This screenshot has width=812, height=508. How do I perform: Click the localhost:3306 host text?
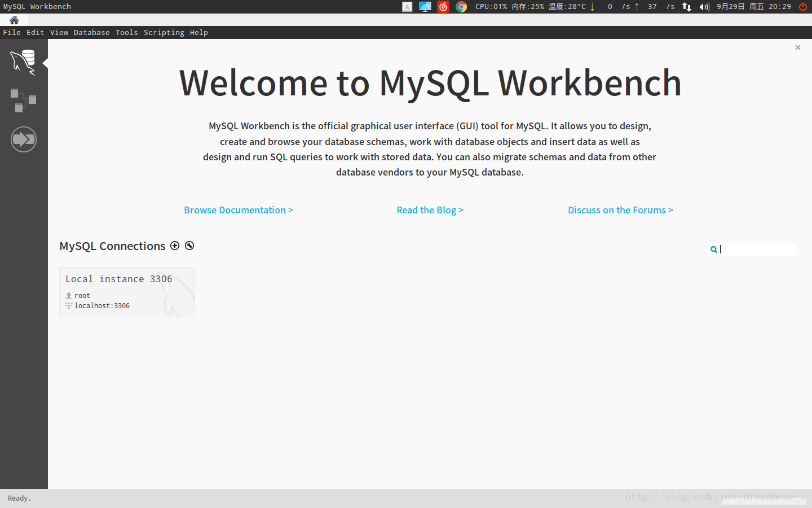(x=102, y=306)
